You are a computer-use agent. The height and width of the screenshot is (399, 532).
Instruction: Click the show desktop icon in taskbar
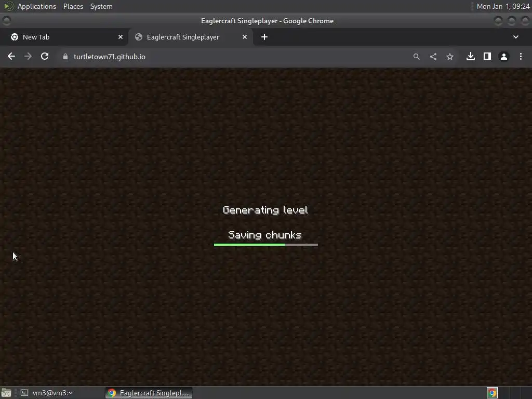[x=6, y=393]
